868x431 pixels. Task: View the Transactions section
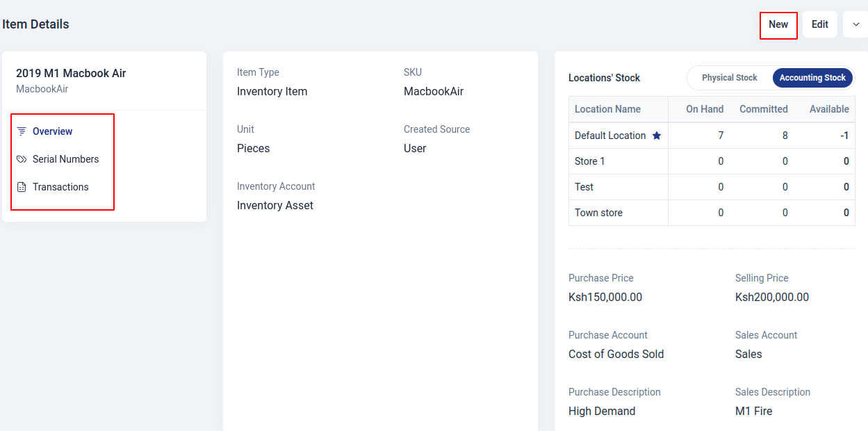coord(61,186)
